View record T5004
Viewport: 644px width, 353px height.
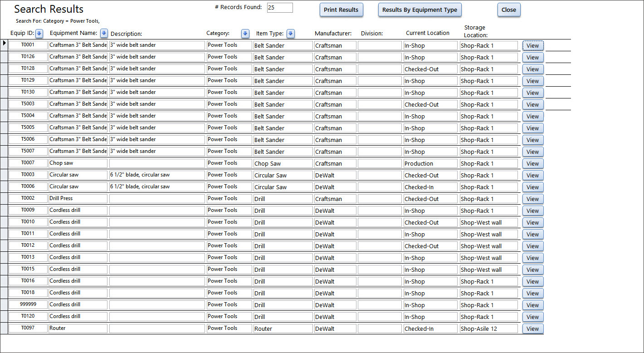click(x=533, y=116)
